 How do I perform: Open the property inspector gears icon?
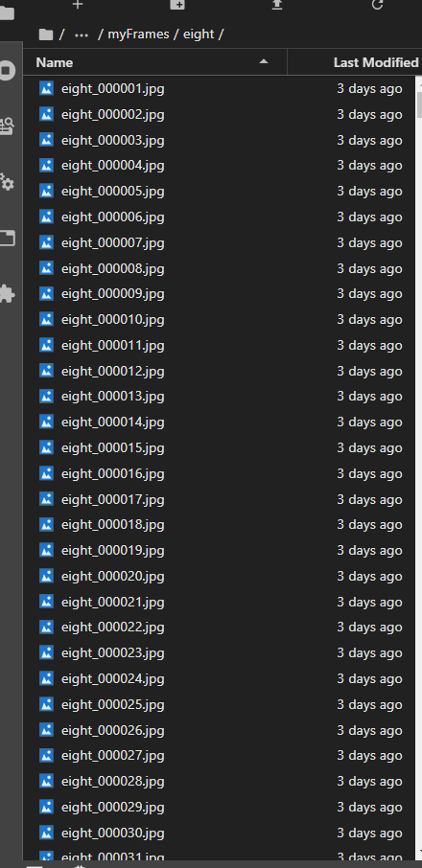(7, 182)
